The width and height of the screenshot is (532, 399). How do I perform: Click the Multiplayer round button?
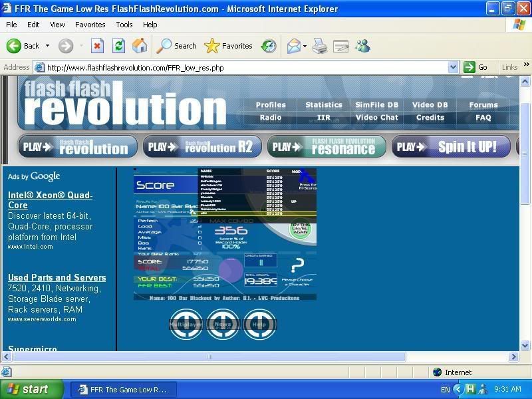[x=186, y=324]
